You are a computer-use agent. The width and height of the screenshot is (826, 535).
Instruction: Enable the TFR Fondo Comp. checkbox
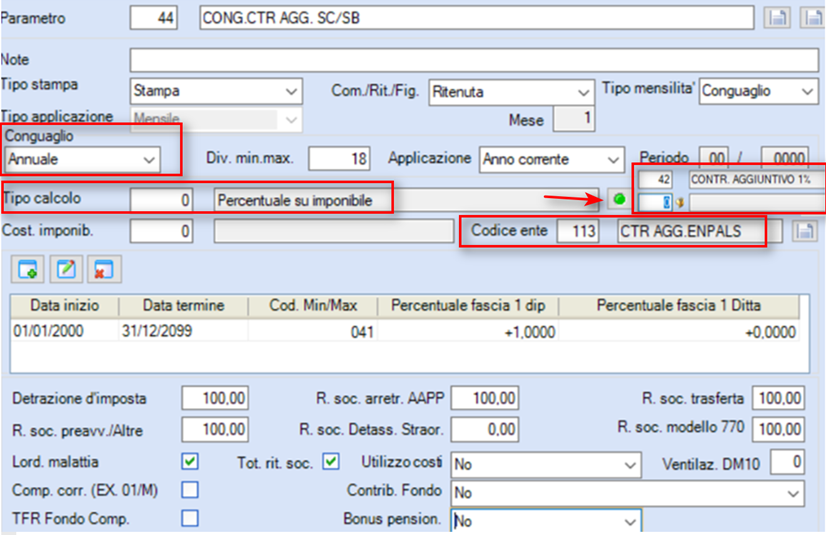point(190,518)
